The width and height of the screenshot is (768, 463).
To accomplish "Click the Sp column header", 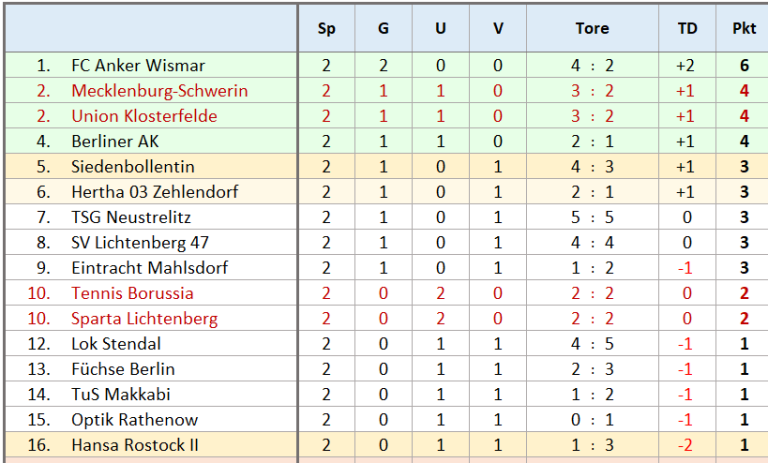I will [326, 28].
